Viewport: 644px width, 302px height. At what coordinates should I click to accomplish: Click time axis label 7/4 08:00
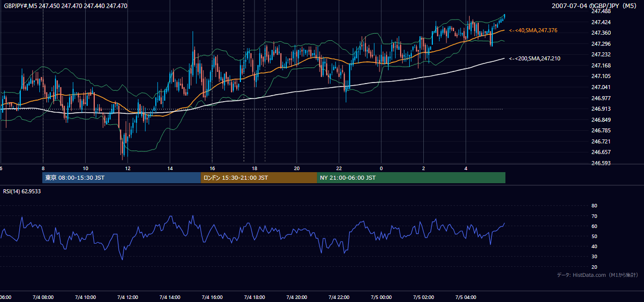pyautogui.click(x=42, y=297)
